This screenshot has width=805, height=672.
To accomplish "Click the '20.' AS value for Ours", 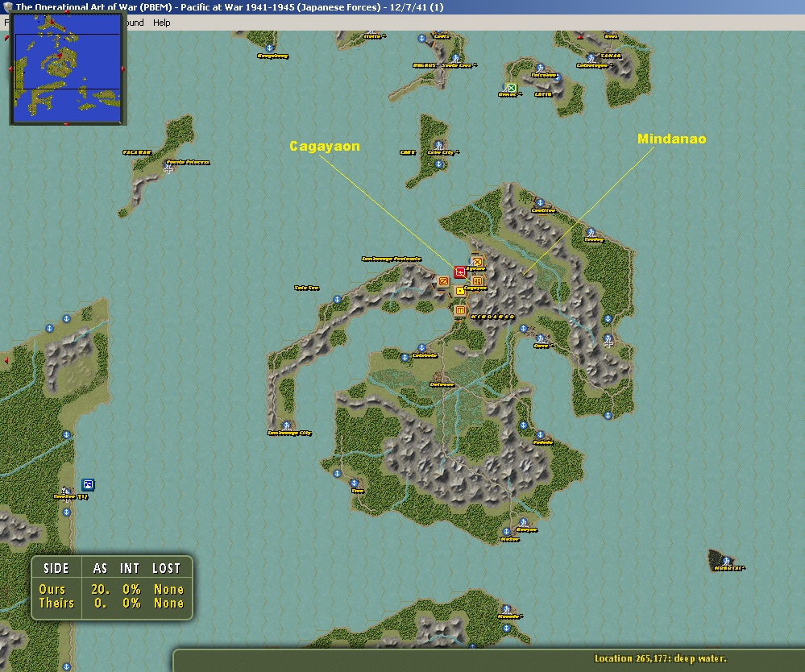I will point(100,589).
